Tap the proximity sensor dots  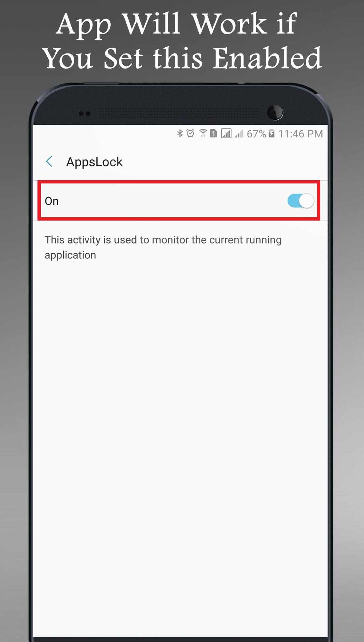(84, 114)
